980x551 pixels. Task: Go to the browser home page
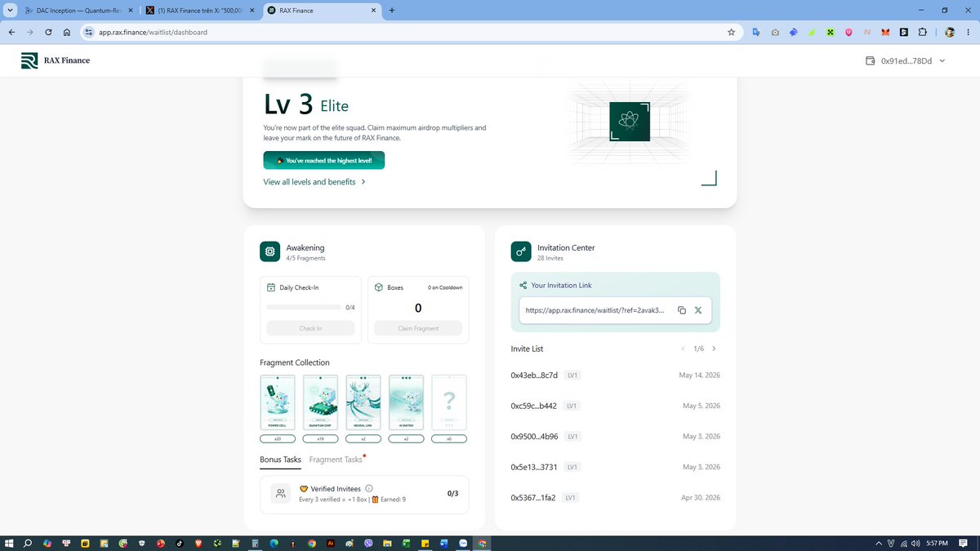pos(67,32)
